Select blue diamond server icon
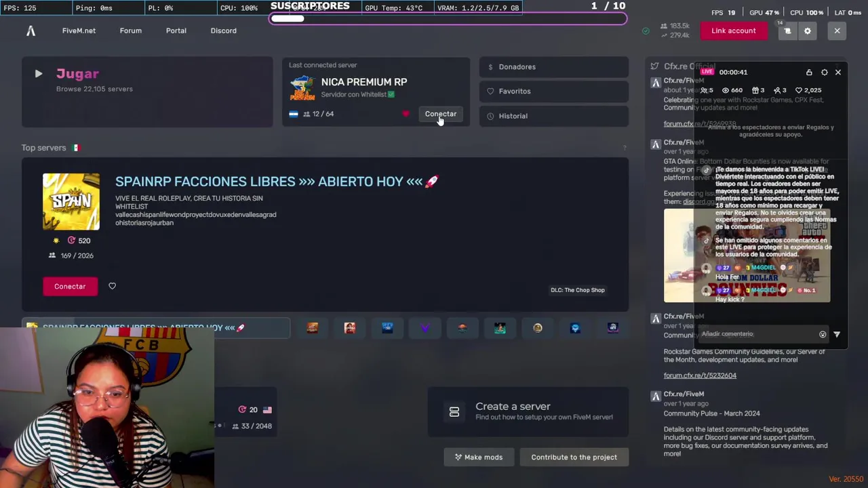The height and width of the screenshot is (488, 868). pyautogui.click(x=575, y=328)
